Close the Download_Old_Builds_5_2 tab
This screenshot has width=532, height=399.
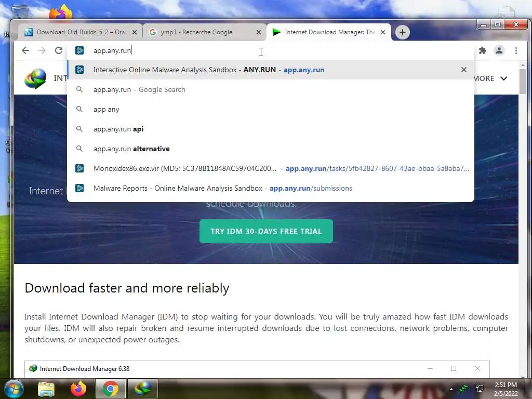pyautogui.click(x=135, y=32)
